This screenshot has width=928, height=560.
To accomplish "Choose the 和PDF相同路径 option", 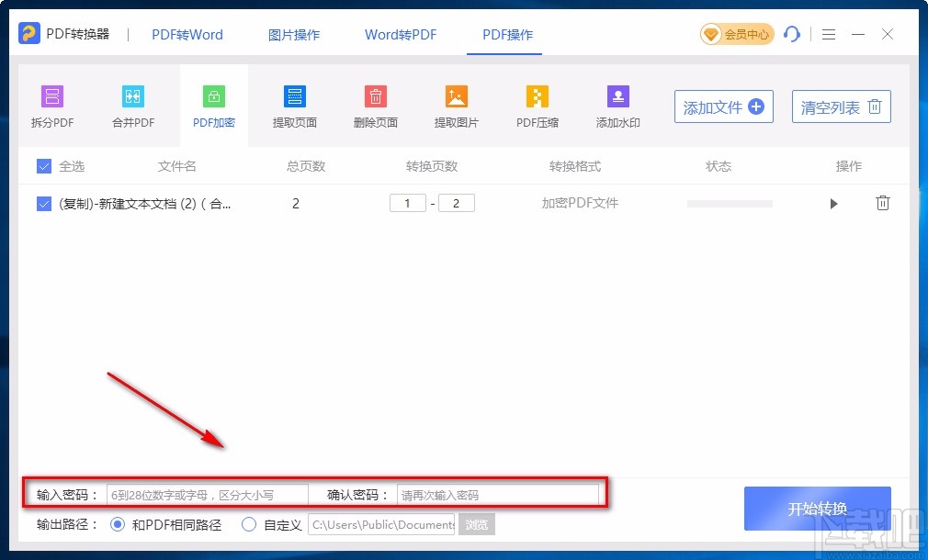I will (118, 524).
